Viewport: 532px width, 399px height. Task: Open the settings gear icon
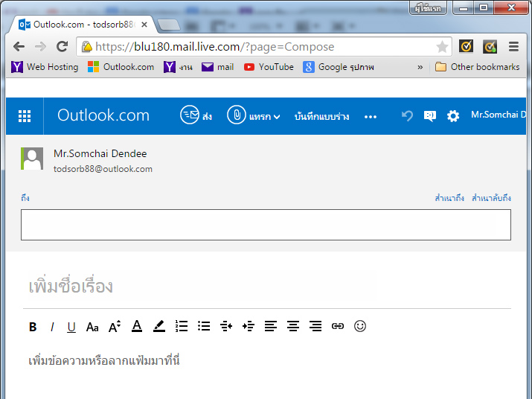[452, 116]
